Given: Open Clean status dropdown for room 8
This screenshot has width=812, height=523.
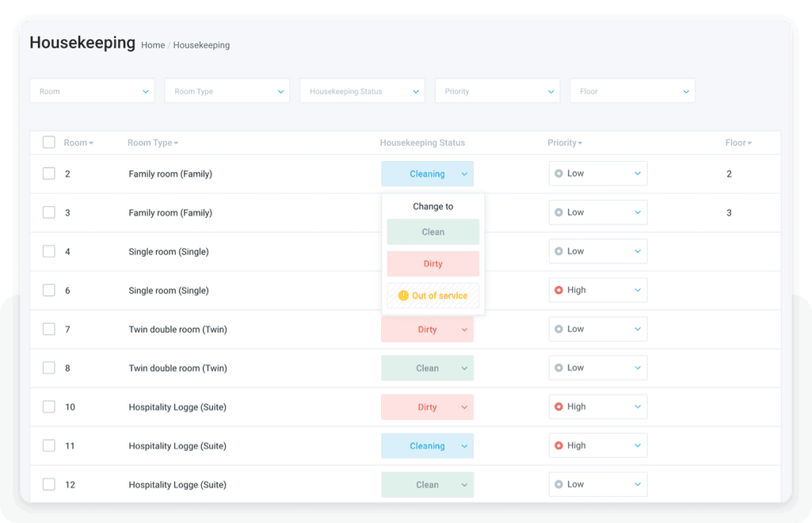Looking at the screenshot, I should (427, 368).
